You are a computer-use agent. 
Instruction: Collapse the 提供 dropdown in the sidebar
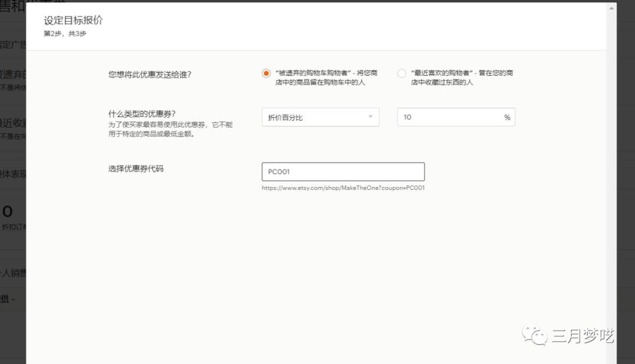click(13, 298)
